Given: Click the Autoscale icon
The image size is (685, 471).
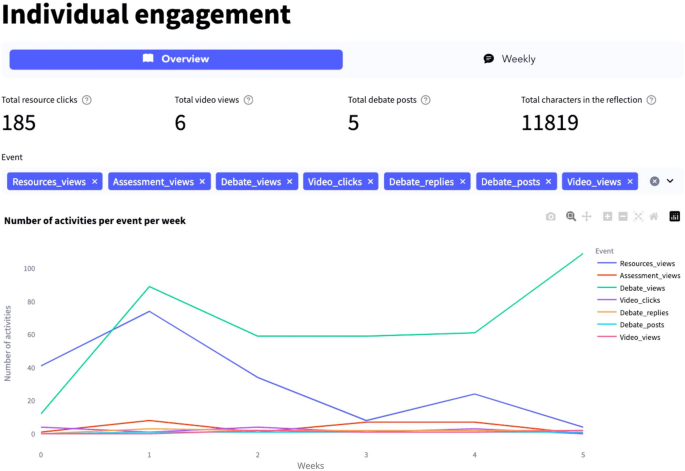Looking at the screenshot, I should pyautogui.click(x=638, y=216).
